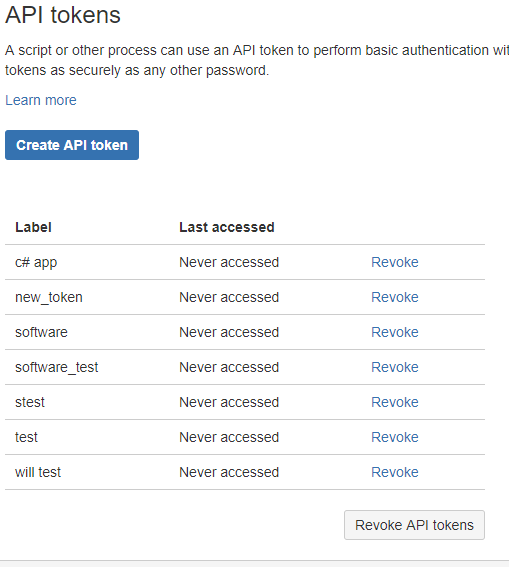Revoke the software token

tap(395, 332)
